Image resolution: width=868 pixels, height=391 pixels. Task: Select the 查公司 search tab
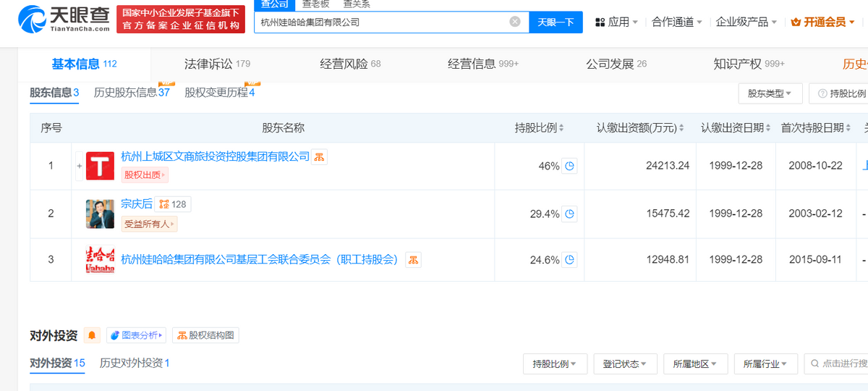click(273, 4)
